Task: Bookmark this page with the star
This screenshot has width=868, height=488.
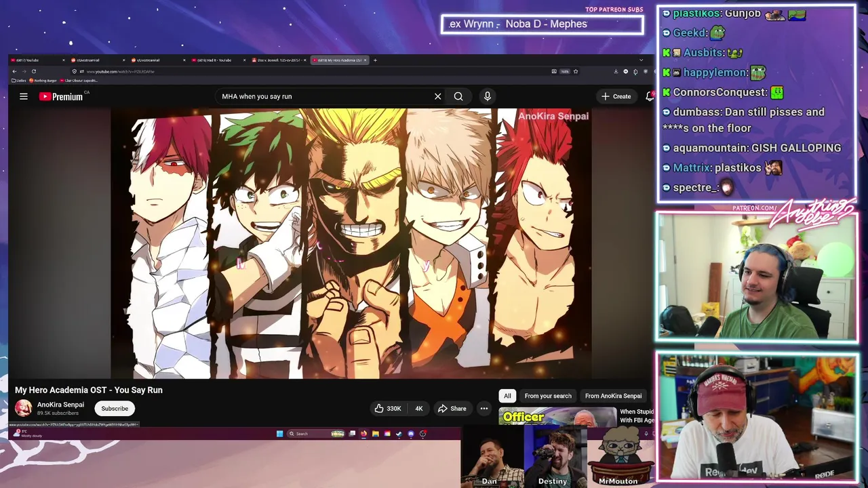Action: [576, 71]
